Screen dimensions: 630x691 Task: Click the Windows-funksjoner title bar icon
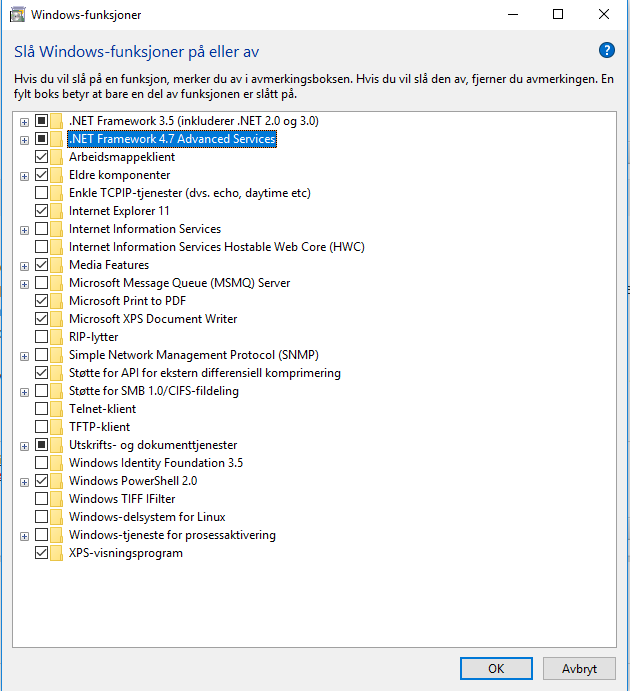tap(18, 15)
